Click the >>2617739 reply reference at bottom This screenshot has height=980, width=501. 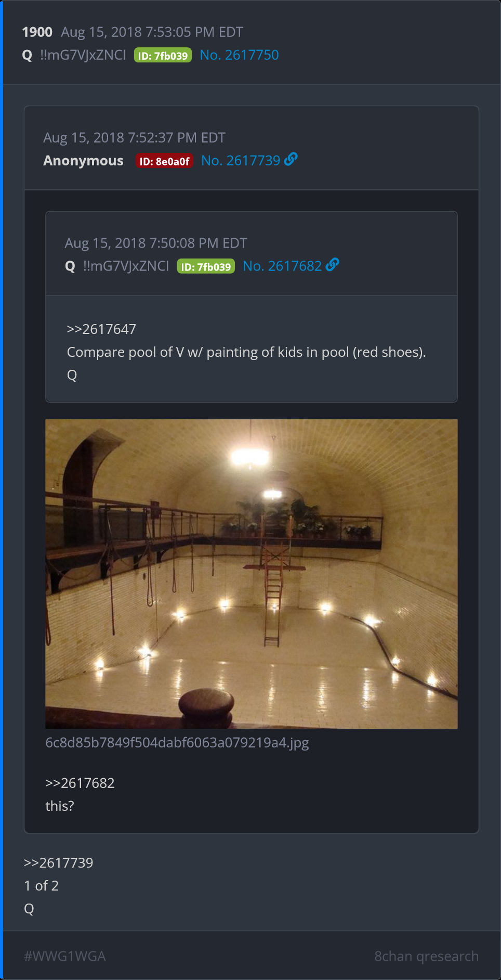tap(59, 862)
